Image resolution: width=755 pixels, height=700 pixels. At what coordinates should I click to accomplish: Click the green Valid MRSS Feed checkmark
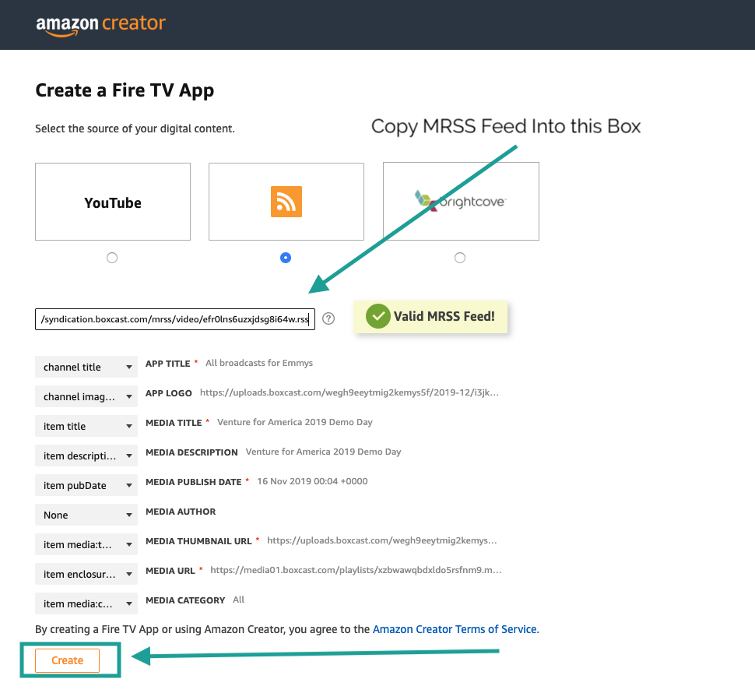tap(377, 317)
